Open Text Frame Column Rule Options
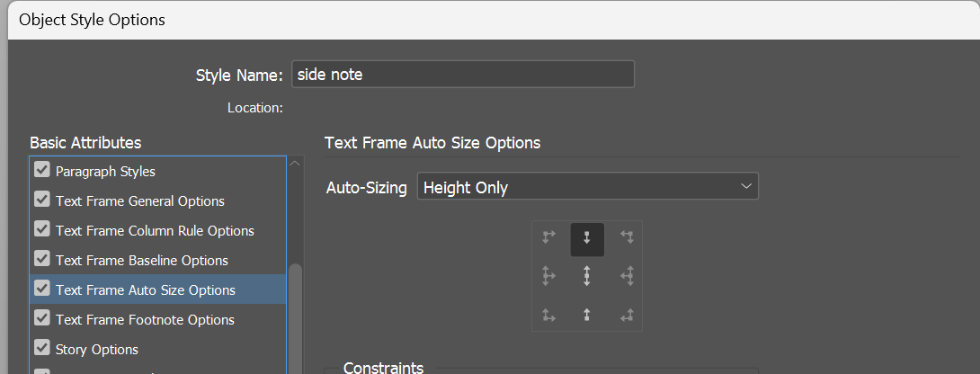 click(x=155, y=231)
